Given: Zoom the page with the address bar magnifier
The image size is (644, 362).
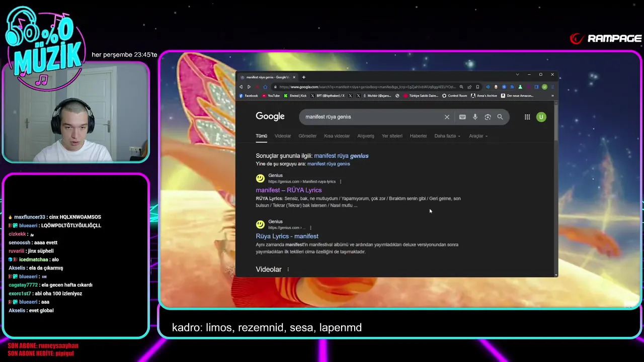Looking at the screenshot, I should [461, 87].
